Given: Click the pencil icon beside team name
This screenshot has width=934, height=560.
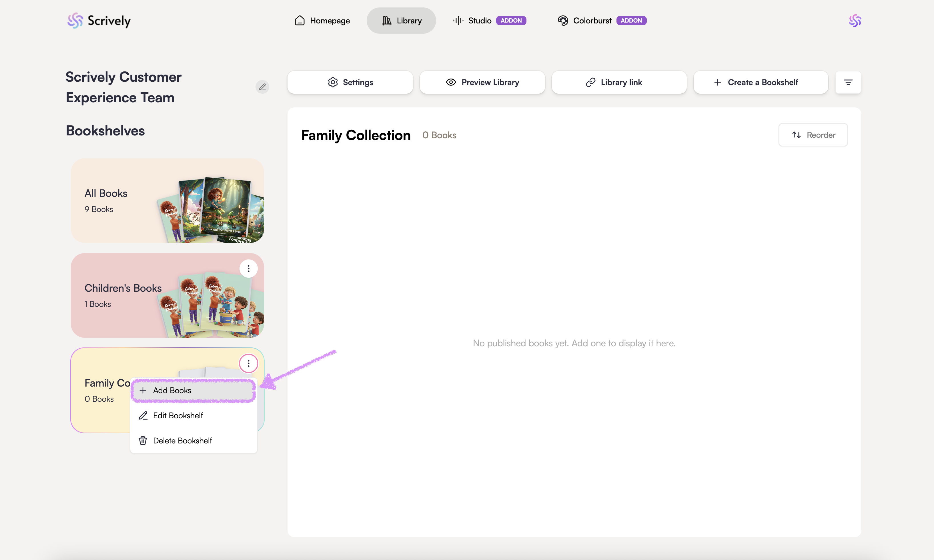Looking at the screenshot, I should 262,87.
